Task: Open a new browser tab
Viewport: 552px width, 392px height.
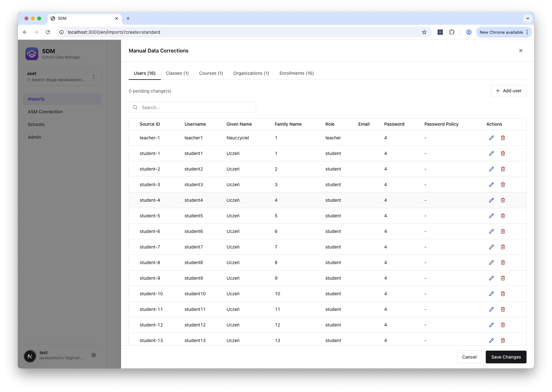Action: click(128, 18)
